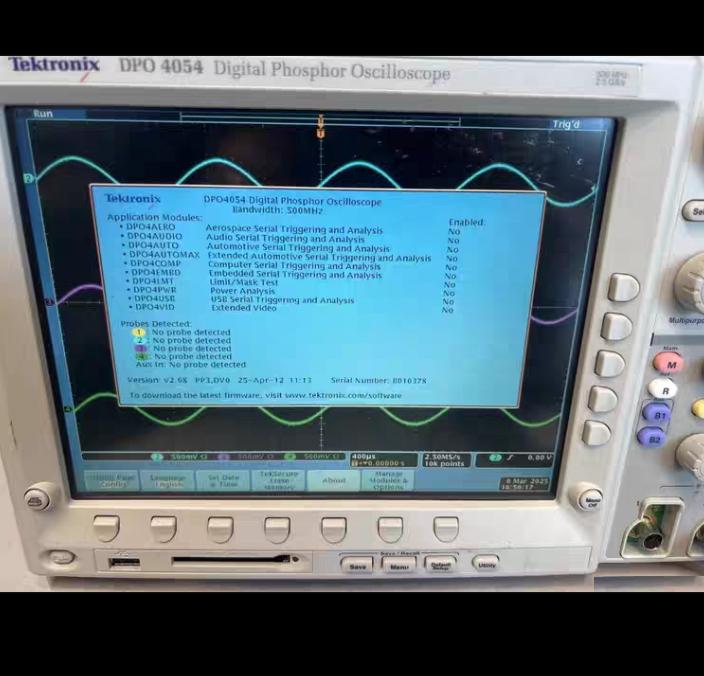This screenshot has height=676, width=704.
Task: Click the front USB host port
Action: [125, 562]
